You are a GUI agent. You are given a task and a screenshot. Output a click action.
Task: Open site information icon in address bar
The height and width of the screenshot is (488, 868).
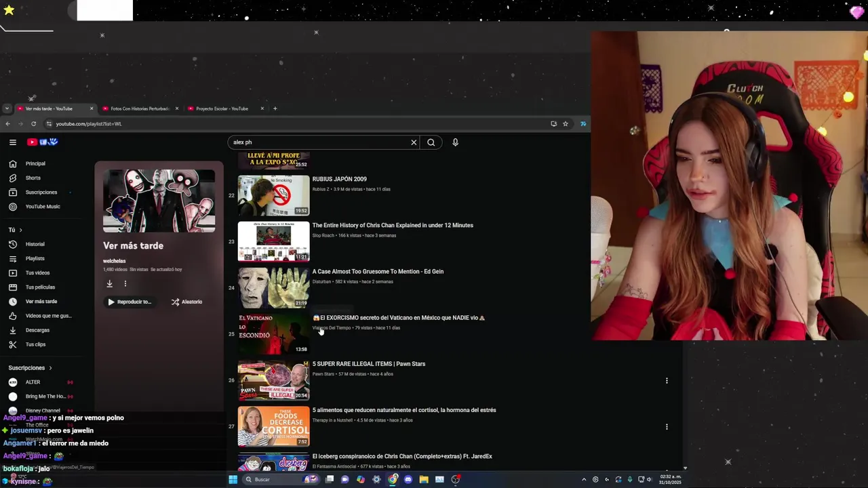49,124
